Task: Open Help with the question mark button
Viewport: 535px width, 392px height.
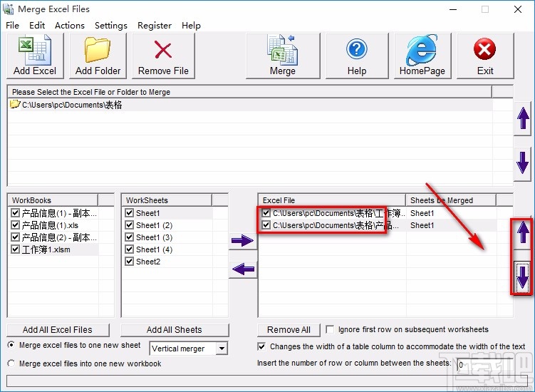Action: click(x=357, y=56)
